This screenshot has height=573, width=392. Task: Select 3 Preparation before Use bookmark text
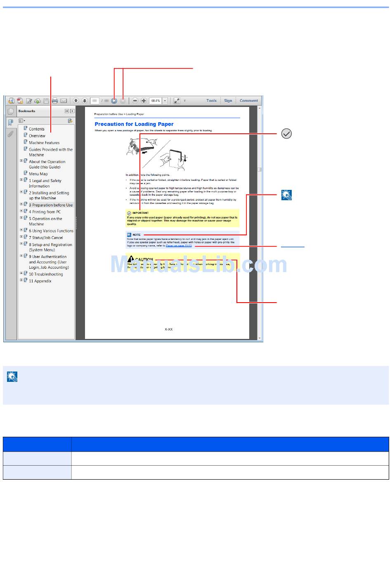coord(51,205)
